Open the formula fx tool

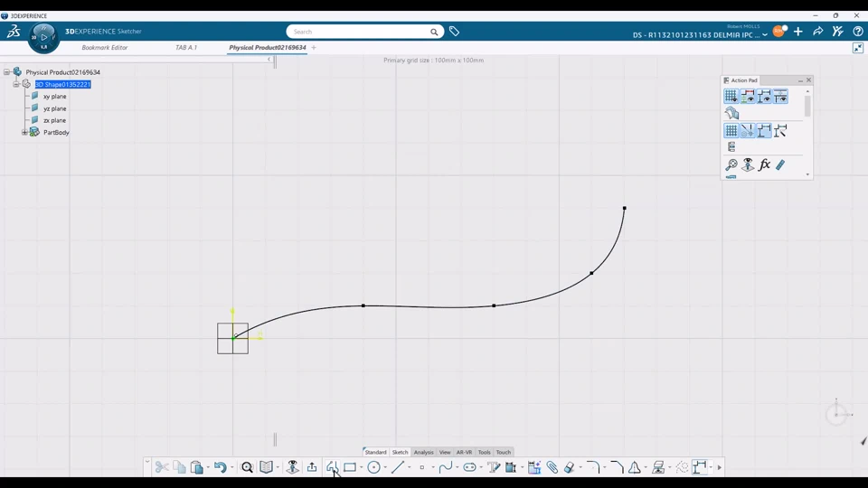pos(764,164)
